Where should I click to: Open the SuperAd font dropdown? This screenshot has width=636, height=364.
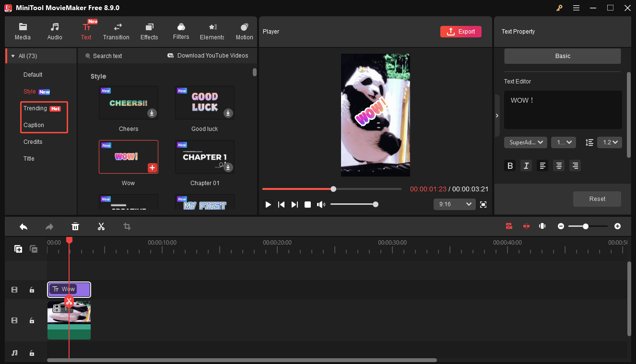tap(526, 142)
